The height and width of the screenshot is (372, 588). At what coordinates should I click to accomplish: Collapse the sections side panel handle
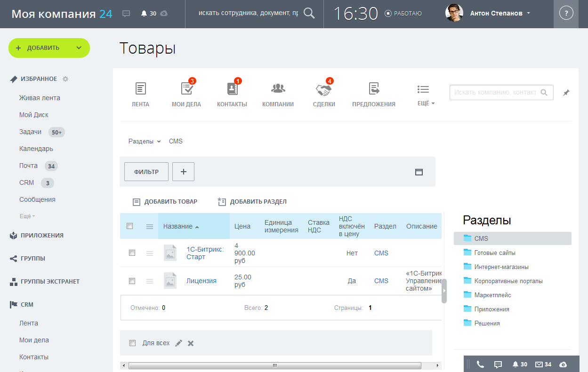tap(444, 291)
